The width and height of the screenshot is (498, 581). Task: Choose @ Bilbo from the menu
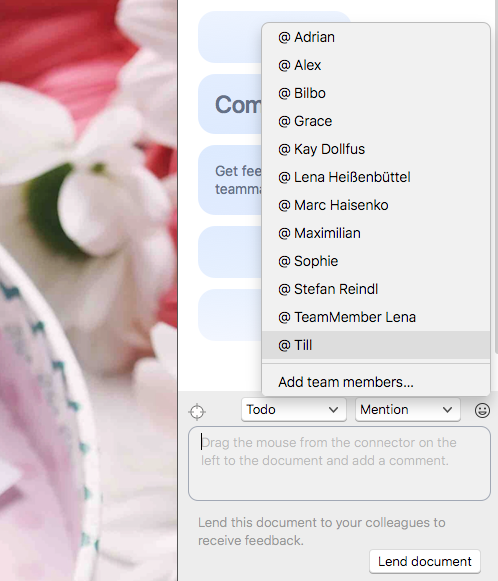(x=376, y=93)
